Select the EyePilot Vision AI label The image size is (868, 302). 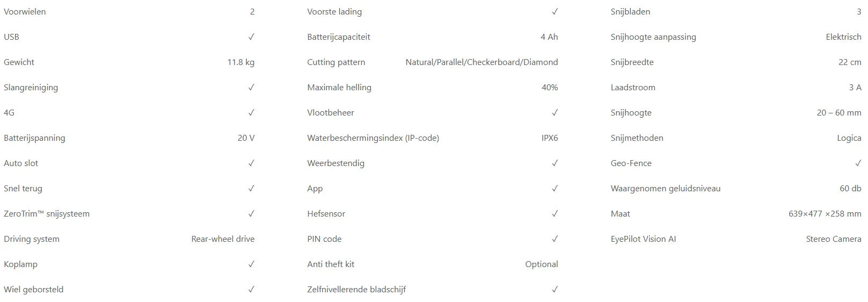coord(643,239)
